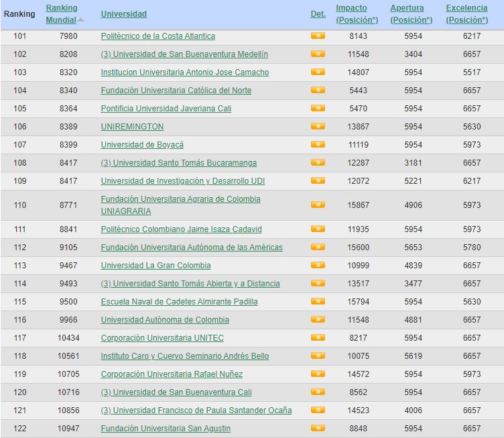Visit Corporación Universitaria Rafael Nuñez link

tap(172, 374)
